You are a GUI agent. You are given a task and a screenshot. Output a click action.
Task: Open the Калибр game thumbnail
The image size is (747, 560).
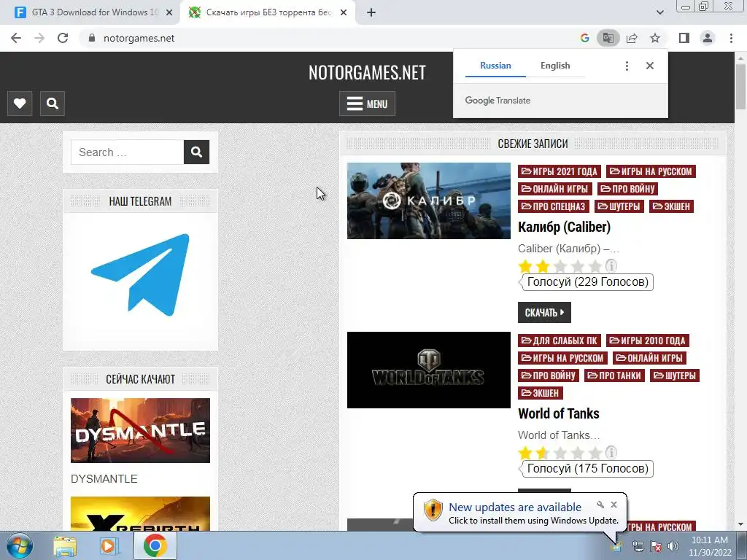pos(428,201)
